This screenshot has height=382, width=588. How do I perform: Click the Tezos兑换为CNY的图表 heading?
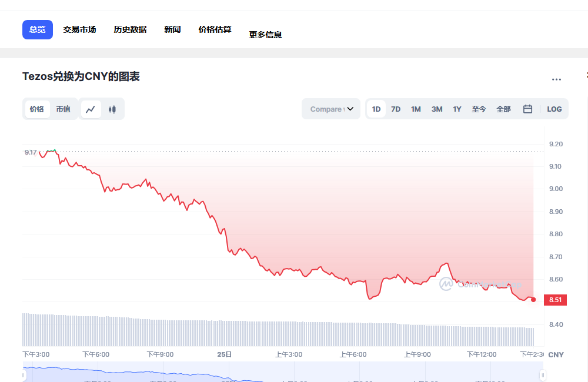point(81,76)
